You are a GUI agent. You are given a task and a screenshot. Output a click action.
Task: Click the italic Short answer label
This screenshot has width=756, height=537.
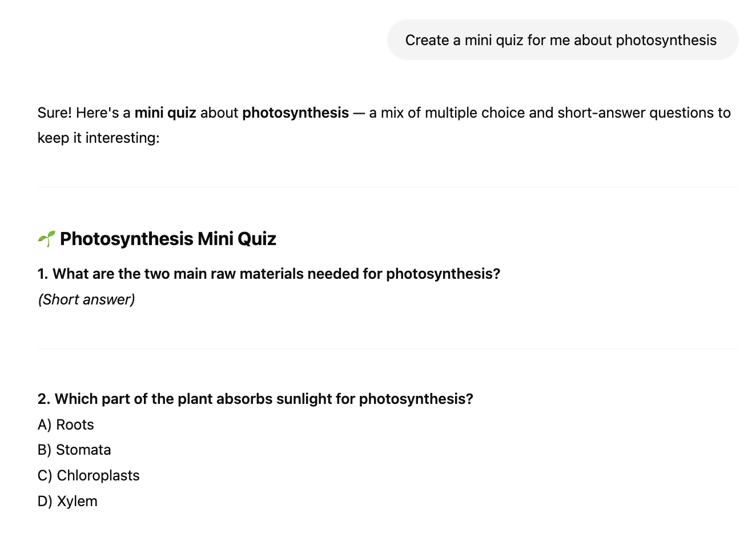tap(86, 299)
